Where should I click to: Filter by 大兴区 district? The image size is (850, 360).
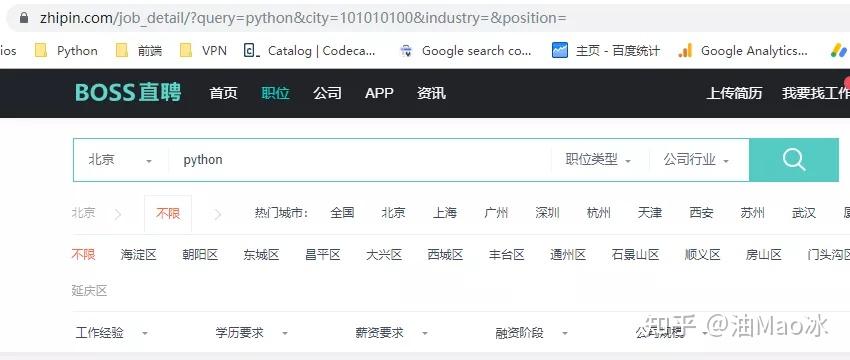pyautogui.click(x=384, y=254)
